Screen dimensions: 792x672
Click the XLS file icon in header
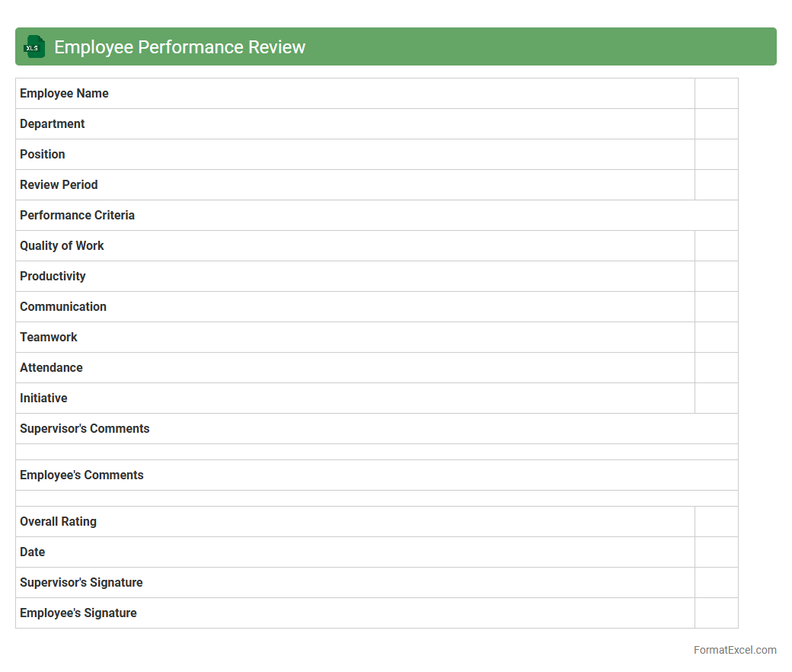tap(34, 46)
